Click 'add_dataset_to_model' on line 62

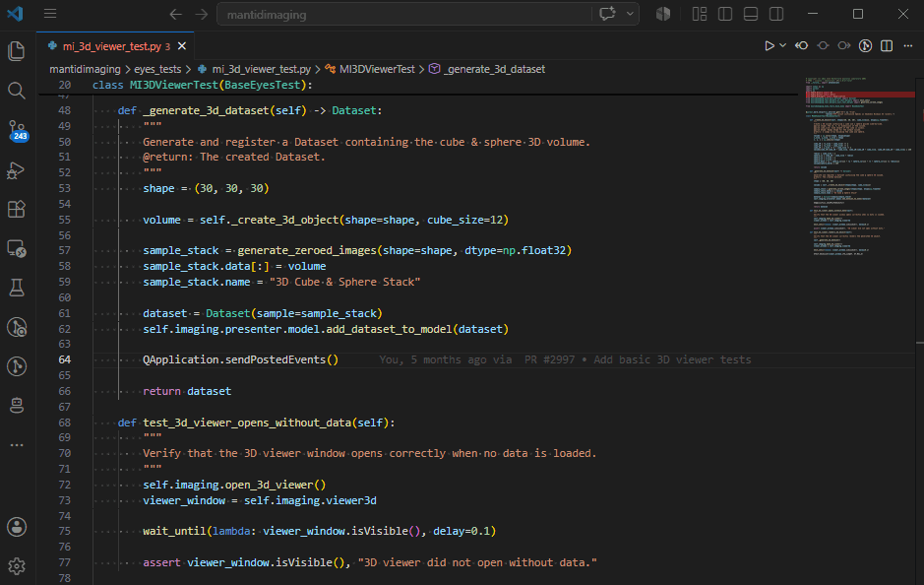point(389,329)
